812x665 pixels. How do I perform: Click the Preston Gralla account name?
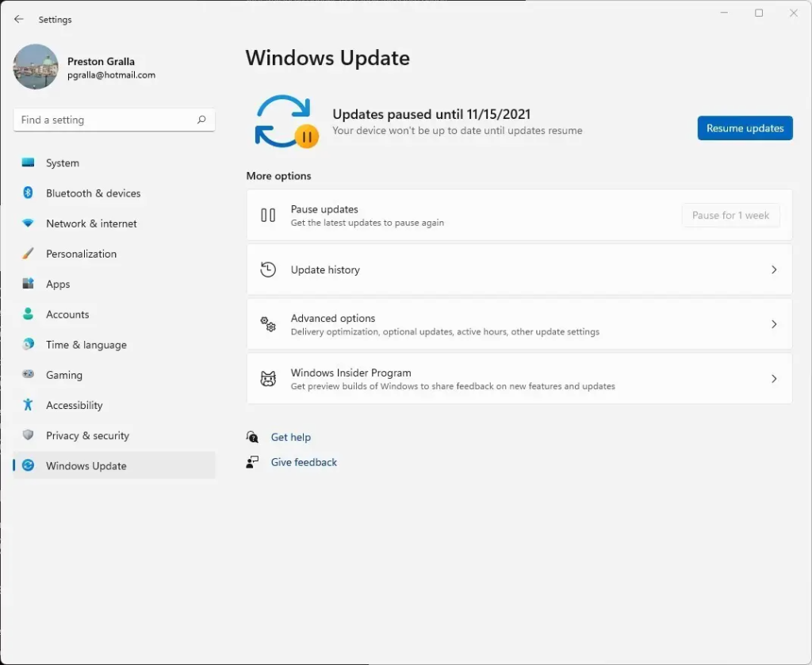[101, 61]
